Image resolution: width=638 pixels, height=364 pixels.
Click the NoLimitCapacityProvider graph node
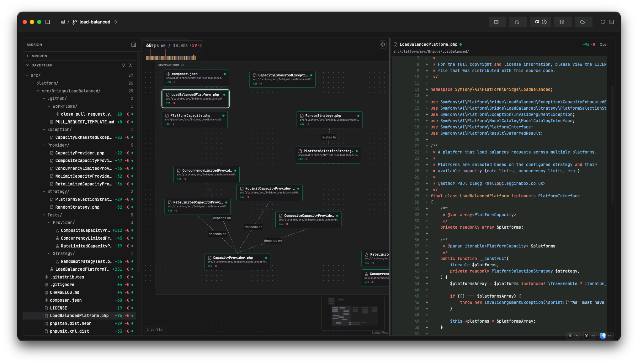click(x=269, y=192)
